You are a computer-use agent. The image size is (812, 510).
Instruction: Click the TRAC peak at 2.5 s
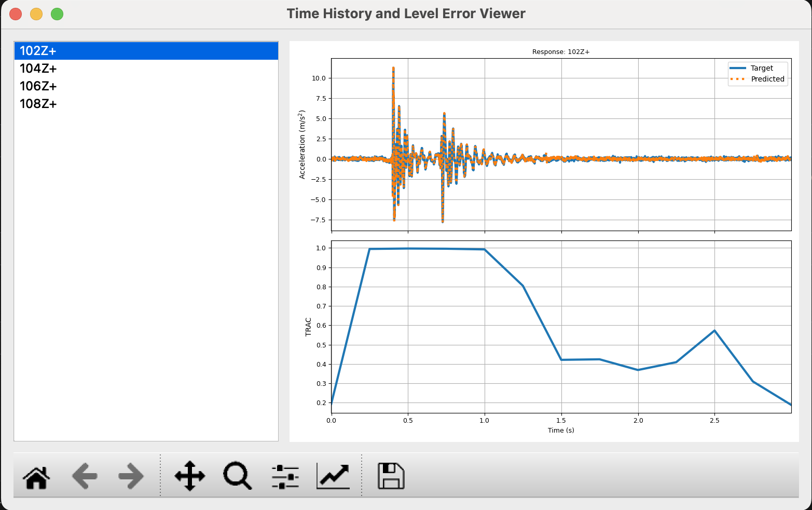714,330
